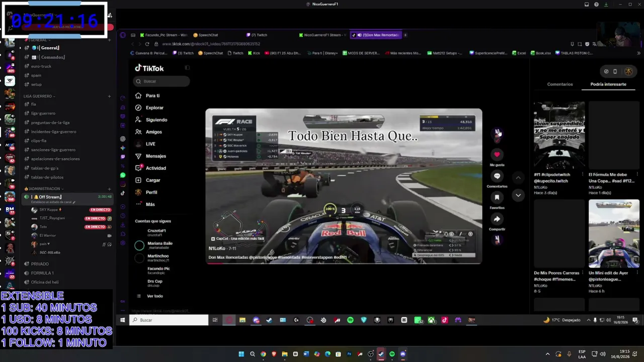Open LIVE section in TikTok sidebar
The image size is (644, 362).
(145, 144)
